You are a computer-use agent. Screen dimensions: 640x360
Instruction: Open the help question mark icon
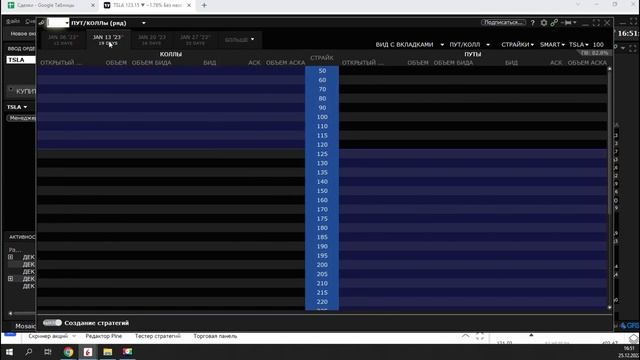point(532,23)
